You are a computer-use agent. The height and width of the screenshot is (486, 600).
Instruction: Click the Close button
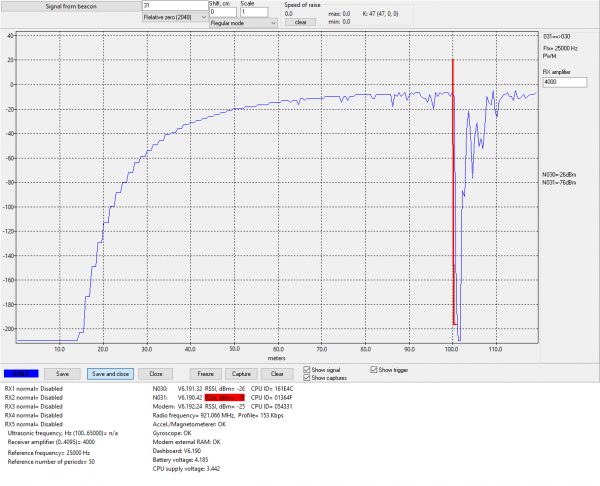[156, 374]
